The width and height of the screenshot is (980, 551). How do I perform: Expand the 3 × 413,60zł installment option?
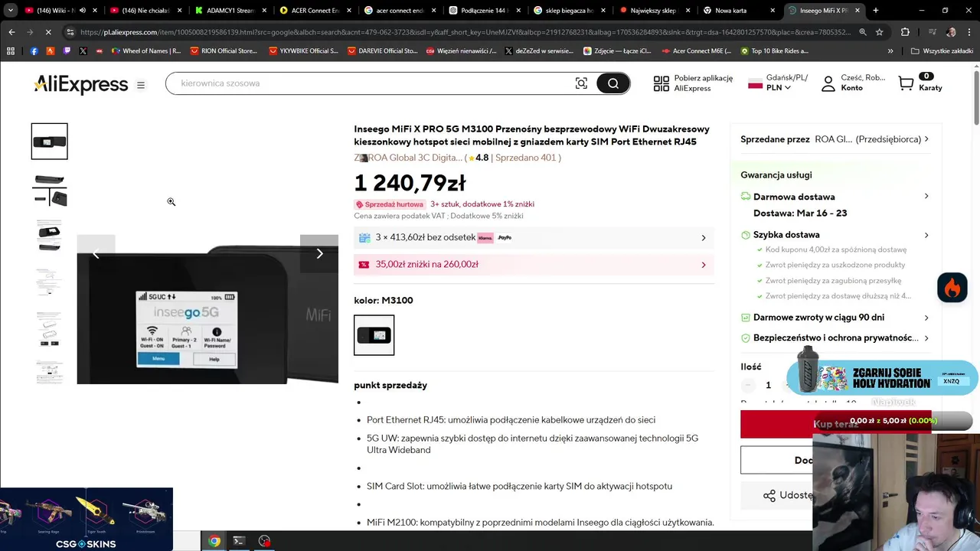click(534, 238)
